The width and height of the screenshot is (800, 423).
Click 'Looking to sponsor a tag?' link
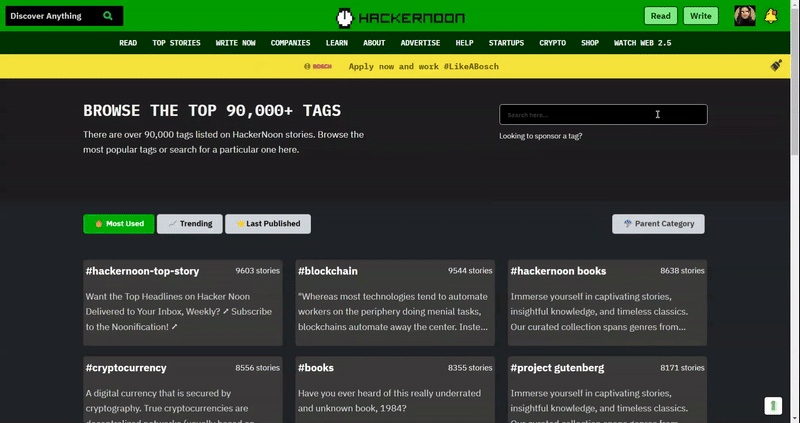540,136
